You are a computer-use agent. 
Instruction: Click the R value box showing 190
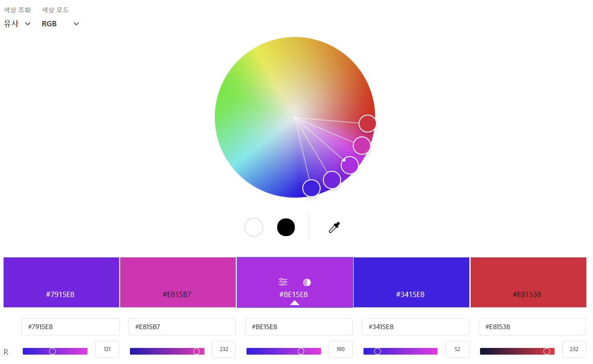click(x=340, y=349)
